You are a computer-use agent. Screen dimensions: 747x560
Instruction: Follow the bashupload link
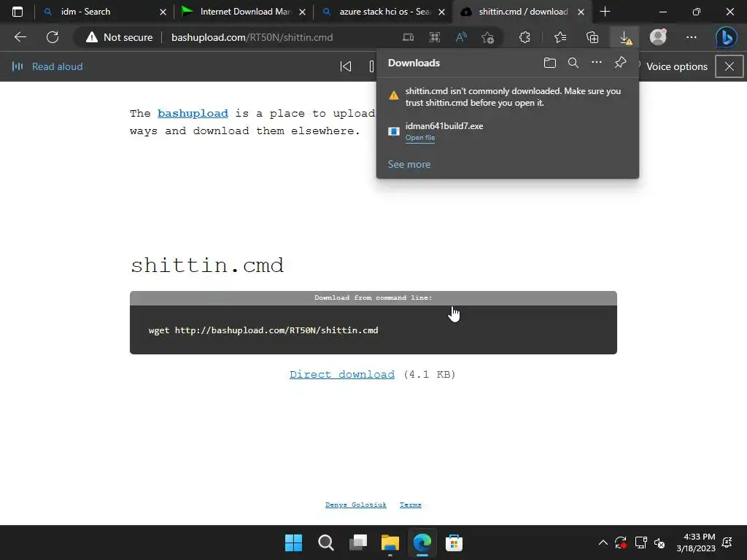[x=193, y=113]
